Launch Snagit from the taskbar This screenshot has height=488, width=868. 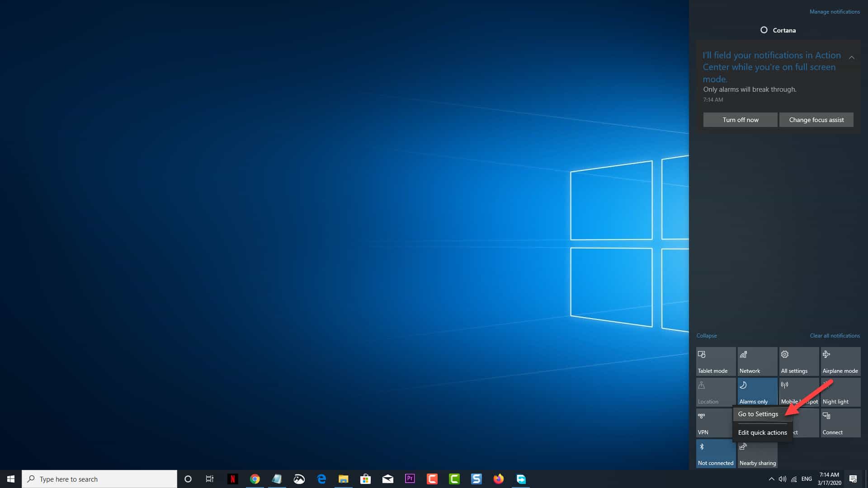476,479
